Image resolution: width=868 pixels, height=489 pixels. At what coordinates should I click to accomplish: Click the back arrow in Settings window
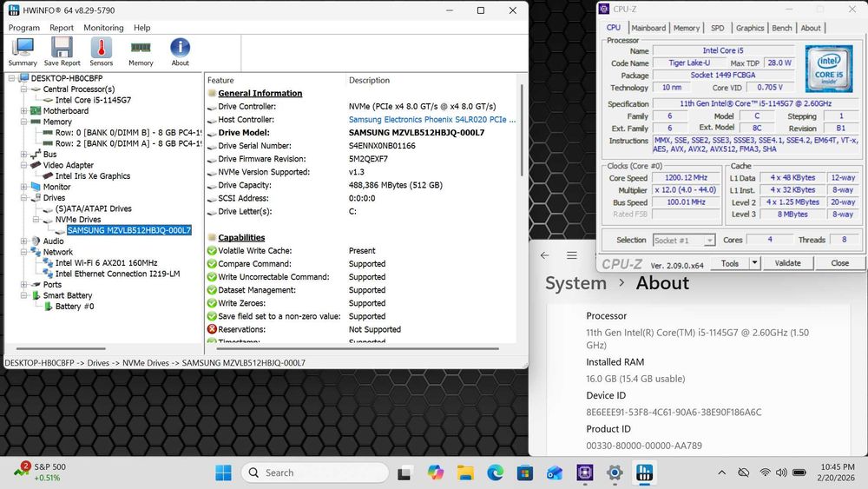click(x=545, y=255)
